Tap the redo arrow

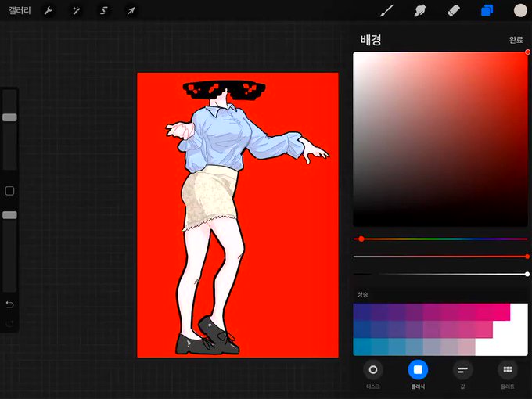point(9,324)
